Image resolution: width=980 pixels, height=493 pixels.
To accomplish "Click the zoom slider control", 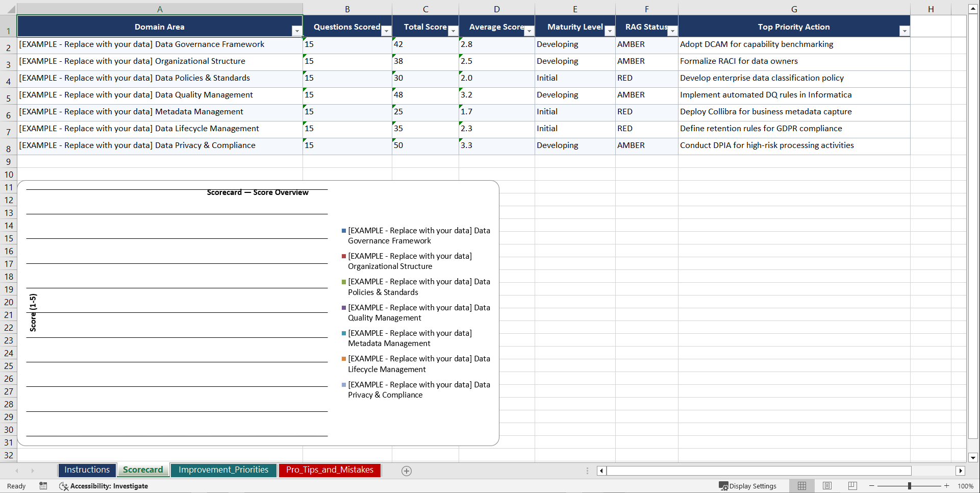I will (x=910, y=486).
